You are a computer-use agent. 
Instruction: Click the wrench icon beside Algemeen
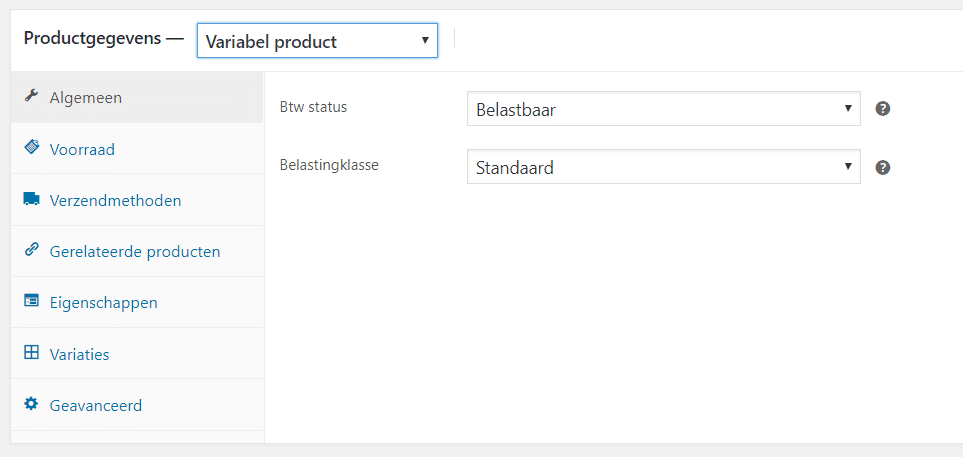click(x=31, y=96)
